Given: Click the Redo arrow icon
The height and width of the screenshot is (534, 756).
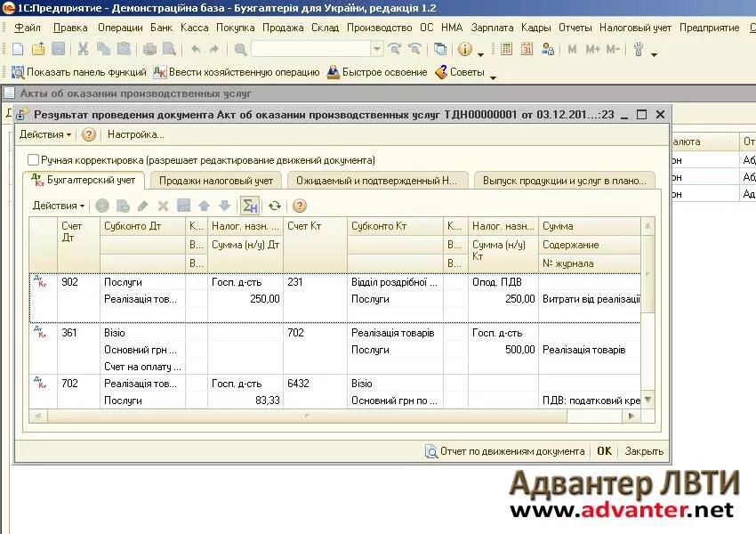Looking at the screenshot, I should point(214,49).
